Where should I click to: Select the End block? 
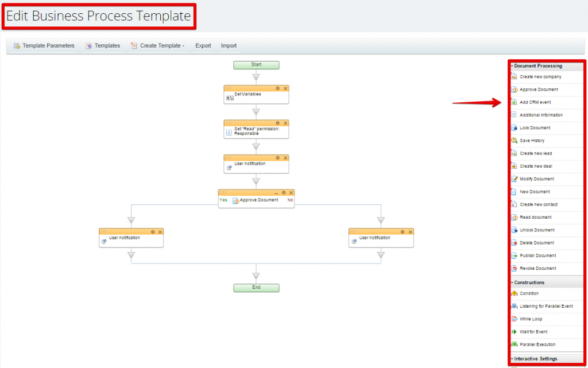pos(256,288)
